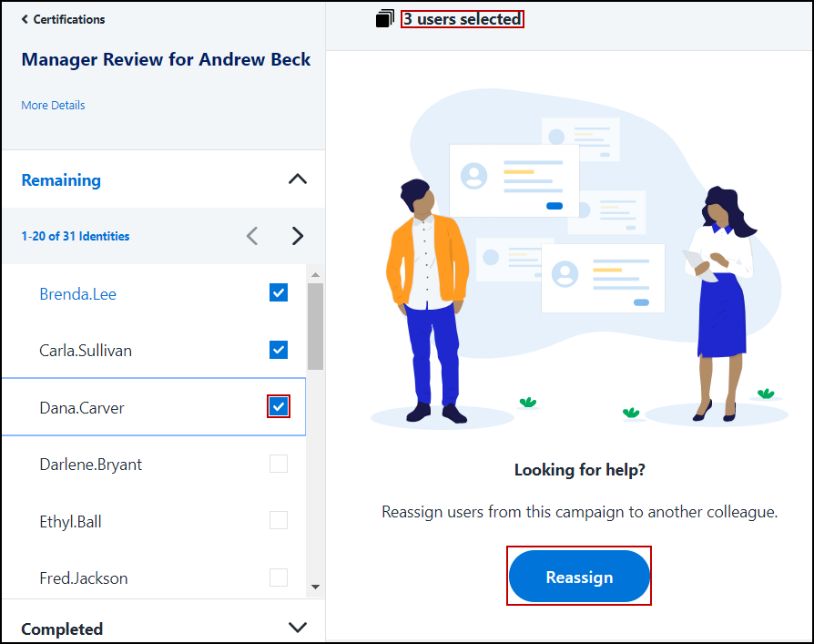This screenshot has height=644, width=814.
Task: Open More Details link
Action: coord(53,105)
